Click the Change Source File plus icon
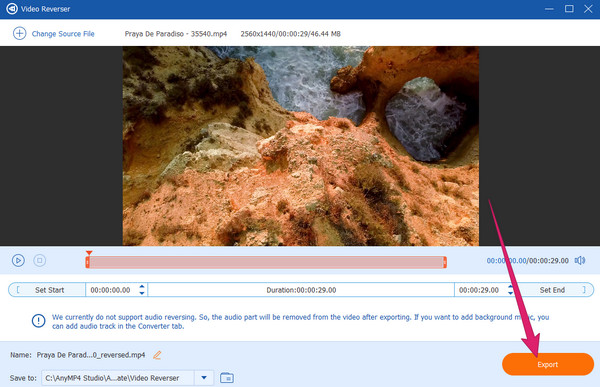600x387 pixels. [x=20, y=33]
